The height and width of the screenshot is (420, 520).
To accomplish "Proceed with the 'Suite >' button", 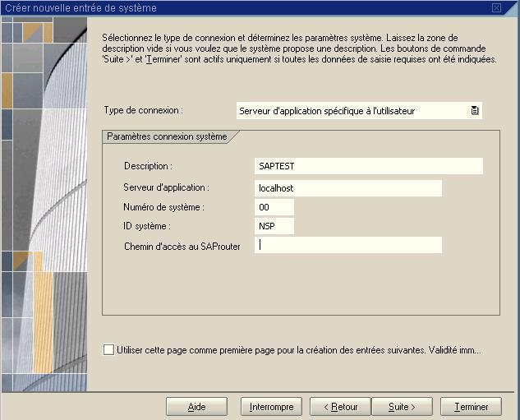I will 402,407.
